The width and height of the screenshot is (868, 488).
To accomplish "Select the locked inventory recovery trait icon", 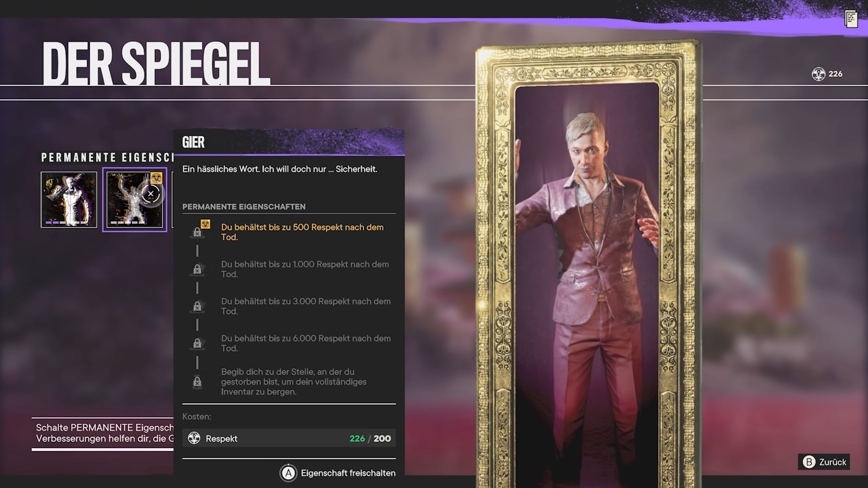I will pos(198,382).
